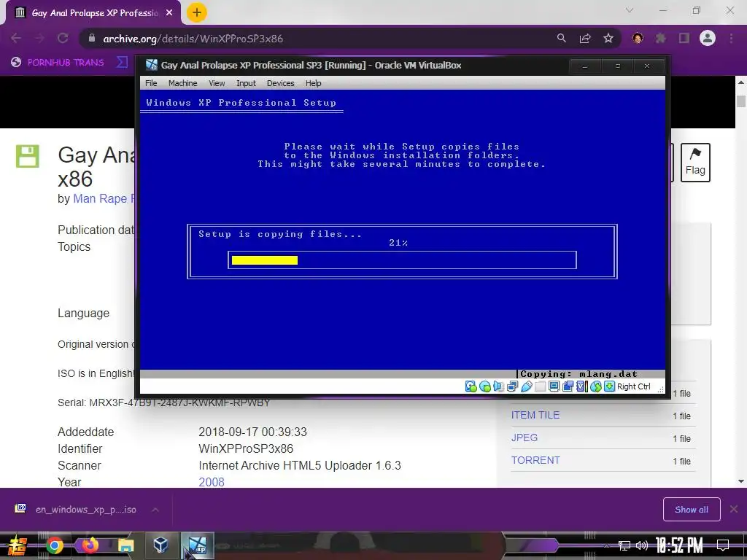
Task: Click the floppy disk software icon on archive page
Action: click(28, 156)
